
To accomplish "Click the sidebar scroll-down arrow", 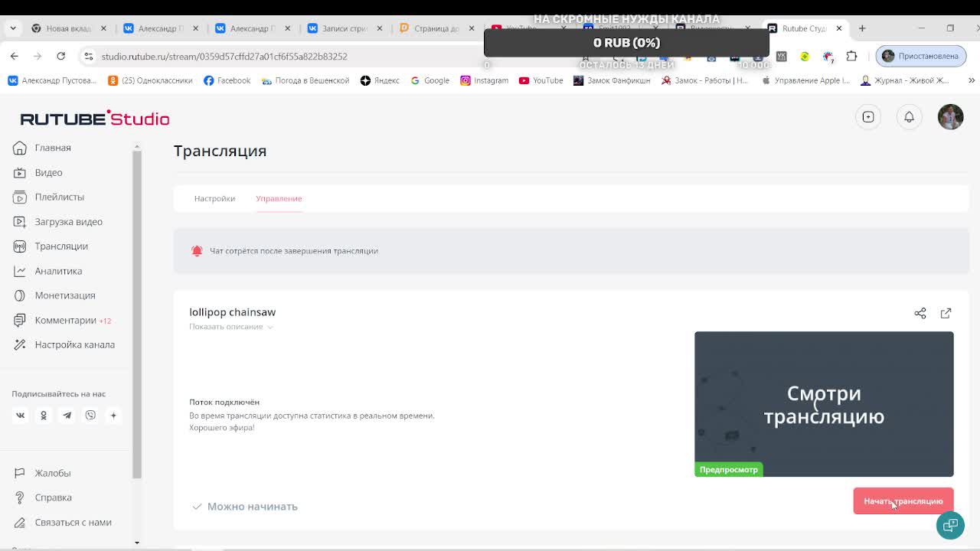I will (137, 543).
